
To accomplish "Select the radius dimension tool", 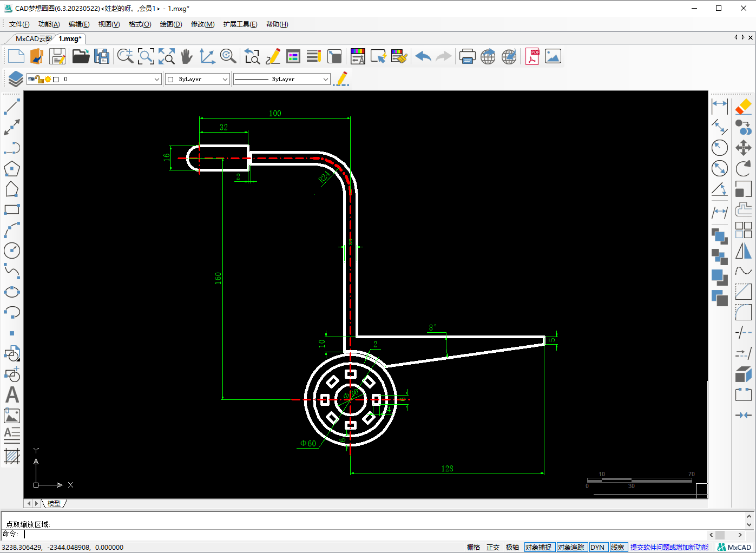I will coord(720,148).
